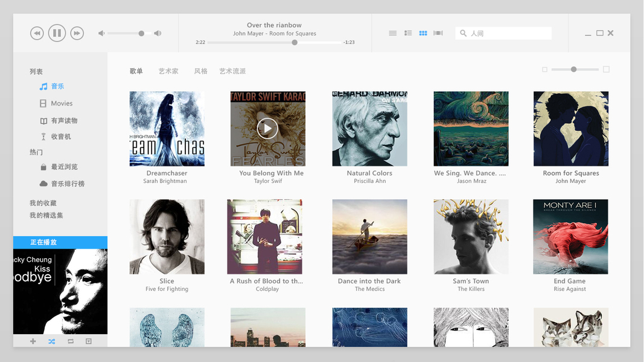Play the You Belong With Me album
Viewport: 644px width, 362px height.
click(x=267, y=129)
